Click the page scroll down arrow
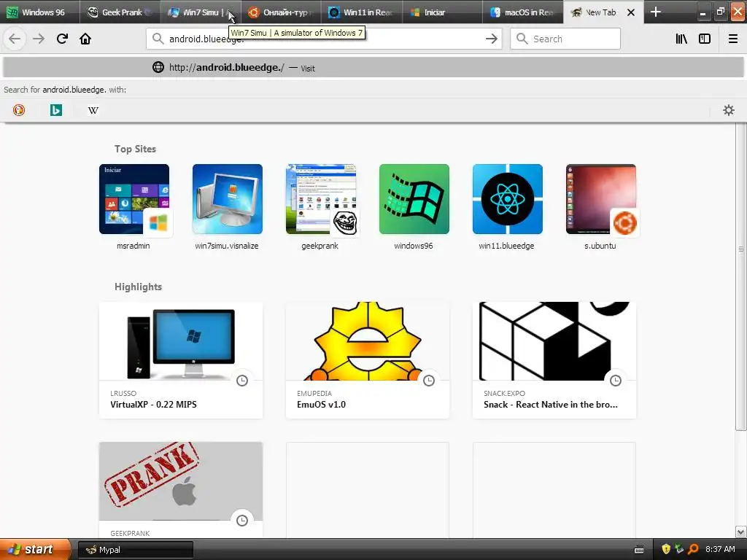747x560 pixels. click(x=741, y=532)
